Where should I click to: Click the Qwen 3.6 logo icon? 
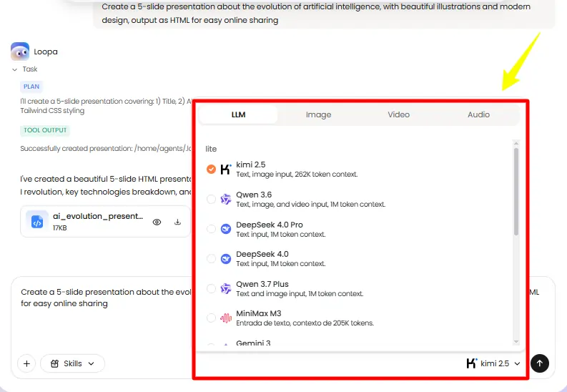point(226,199)
